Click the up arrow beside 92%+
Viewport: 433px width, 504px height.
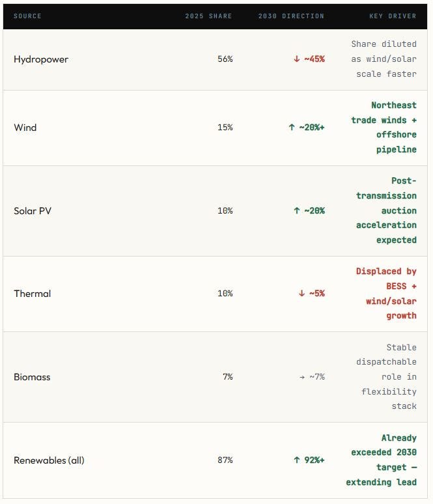coord(297,460)
